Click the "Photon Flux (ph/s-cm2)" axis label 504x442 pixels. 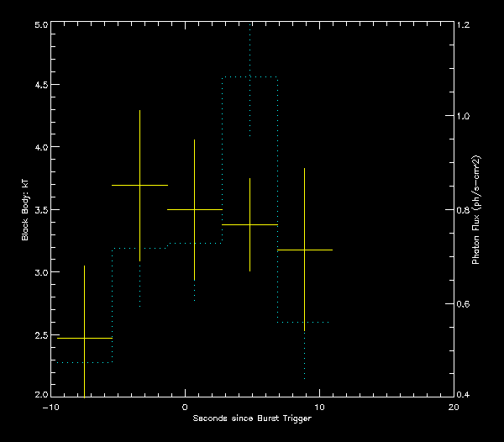(476, 209)
